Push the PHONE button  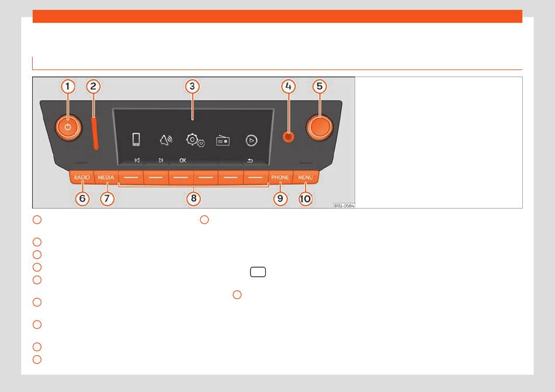[280, 177]
